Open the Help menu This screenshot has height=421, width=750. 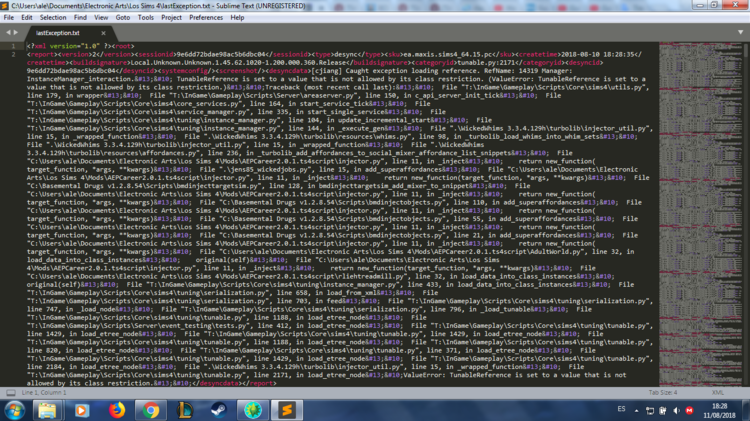pos(237,18)
